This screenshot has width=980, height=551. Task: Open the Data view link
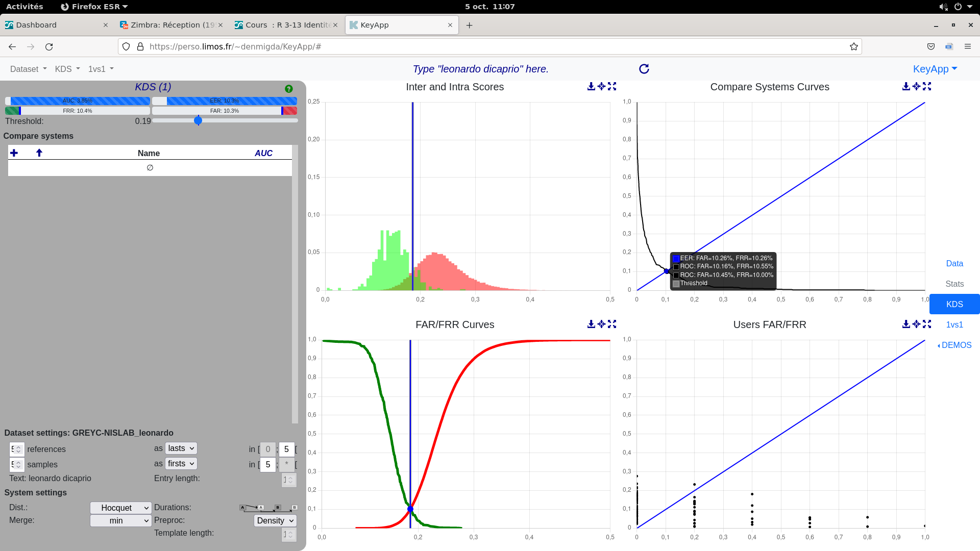[x=954, y=263]
